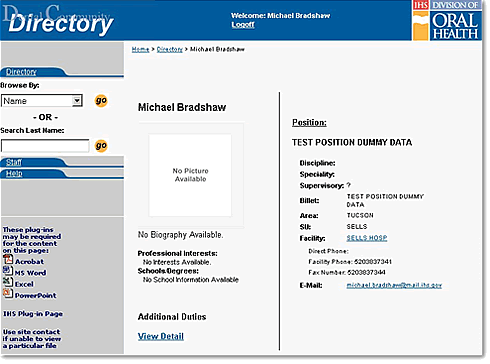Click the Fax Number 5203837344

coord(366,272)
